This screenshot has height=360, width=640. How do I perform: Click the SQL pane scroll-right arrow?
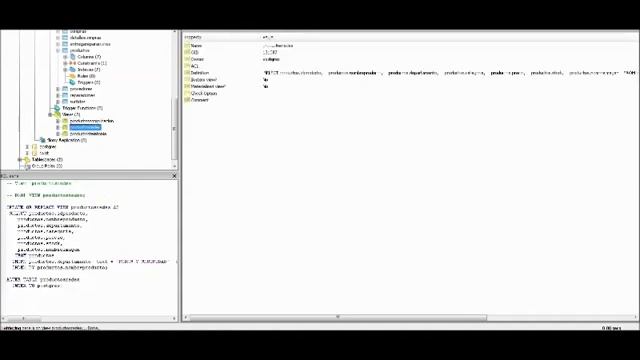174,318
